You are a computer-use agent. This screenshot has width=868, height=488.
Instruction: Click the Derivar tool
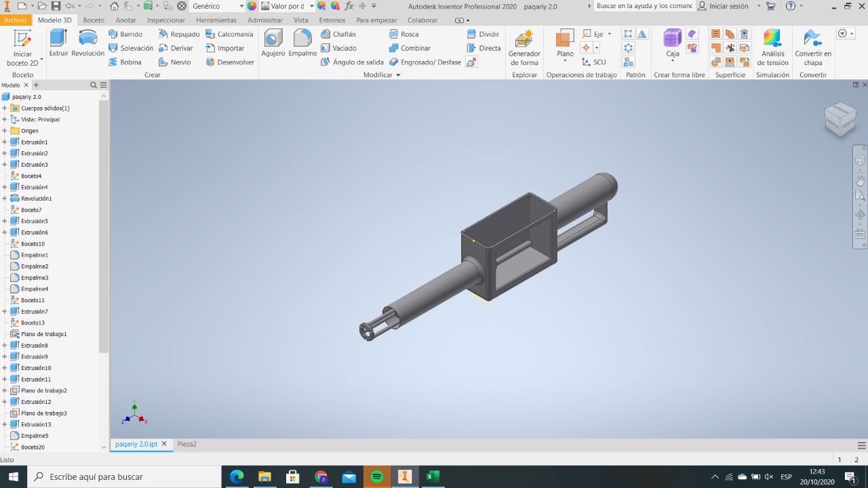pos(176,48)
